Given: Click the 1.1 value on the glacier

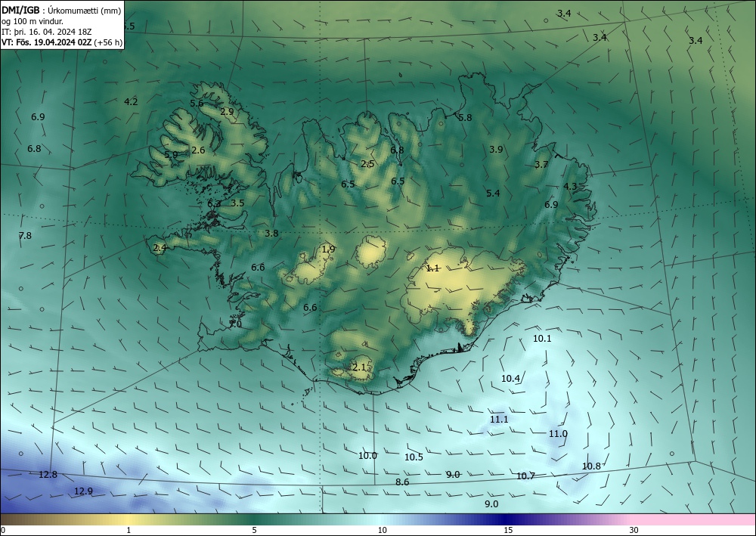Looking at the screenshot, I should [432, 268].
